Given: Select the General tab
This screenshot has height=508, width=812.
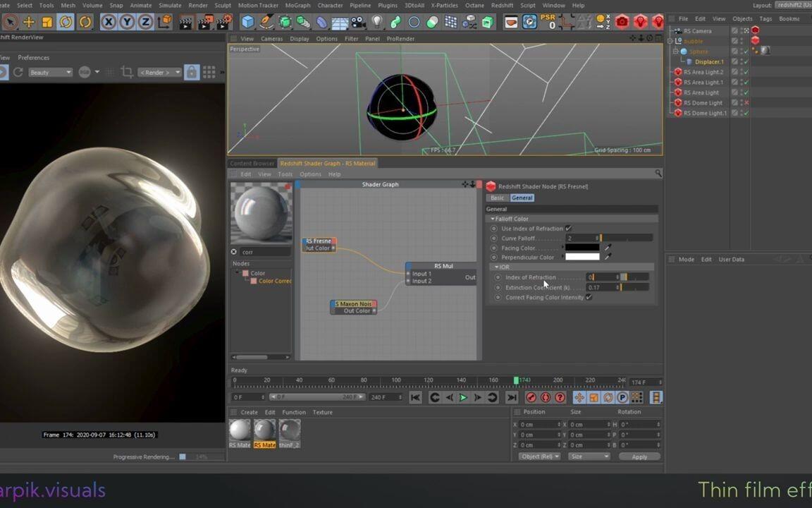Looking at the screenshot, I should [522, 198].
